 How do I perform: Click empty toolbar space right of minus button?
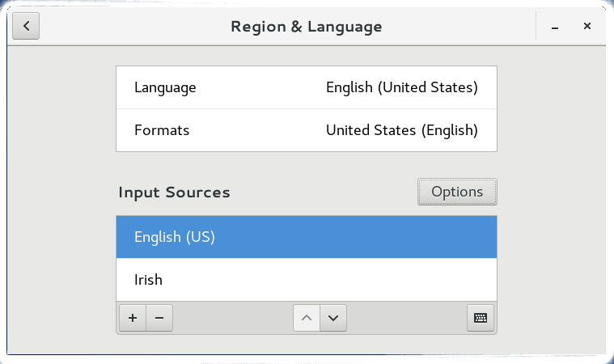click(231, 318)
